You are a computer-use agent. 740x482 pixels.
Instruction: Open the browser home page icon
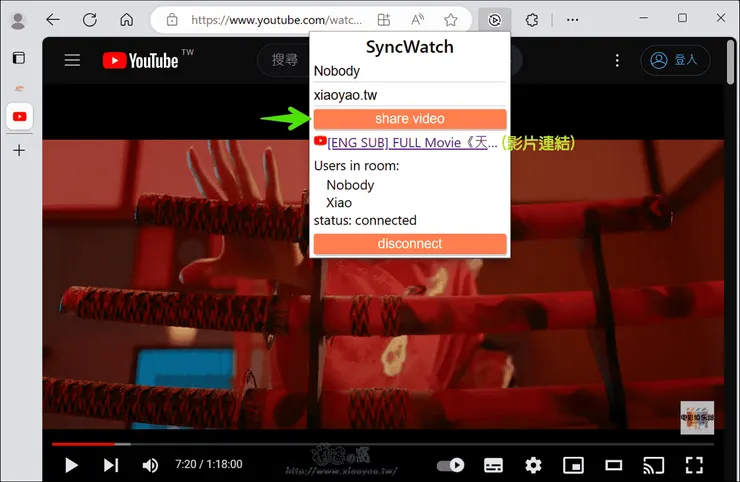(x=126, y=20)
